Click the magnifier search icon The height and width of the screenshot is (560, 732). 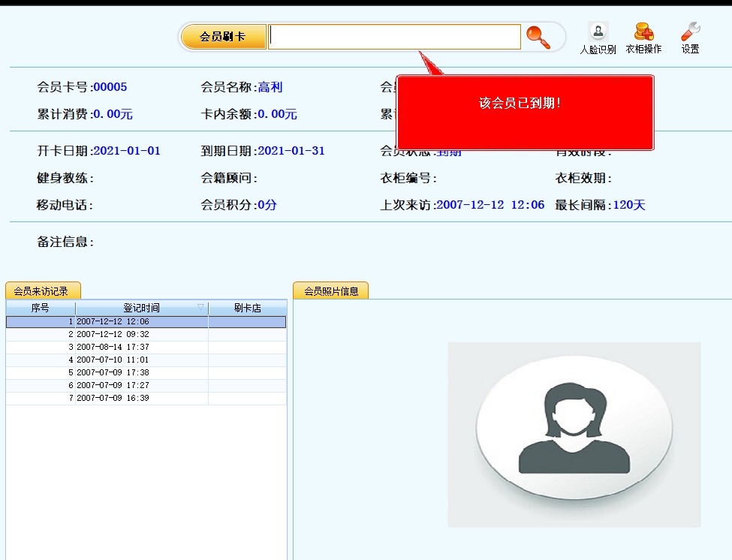click(x=538, y=37)
